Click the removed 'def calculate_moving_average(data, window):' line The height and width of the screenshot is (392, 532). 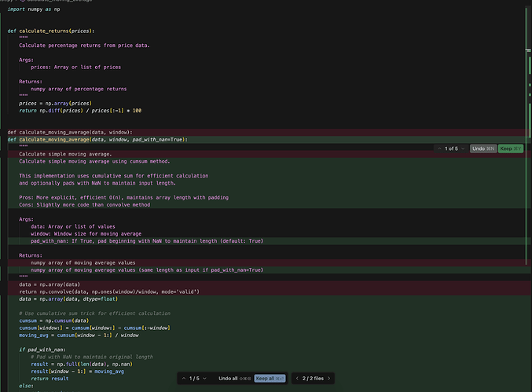click(x=70, y=132)
